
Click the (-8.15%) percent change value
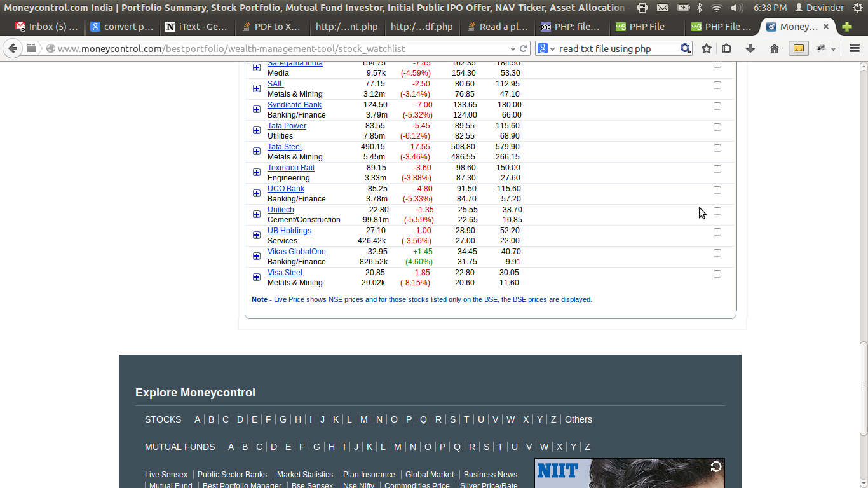415,283
